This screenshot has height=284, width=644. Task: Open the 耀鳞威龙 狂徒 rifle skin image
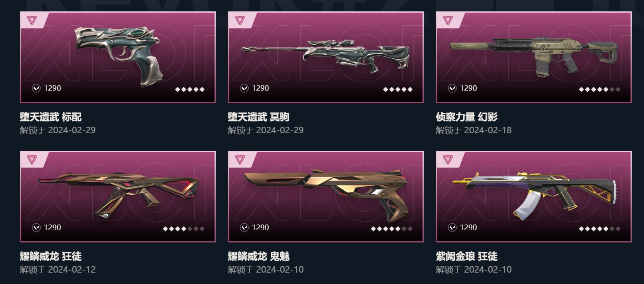coord(118,195)
